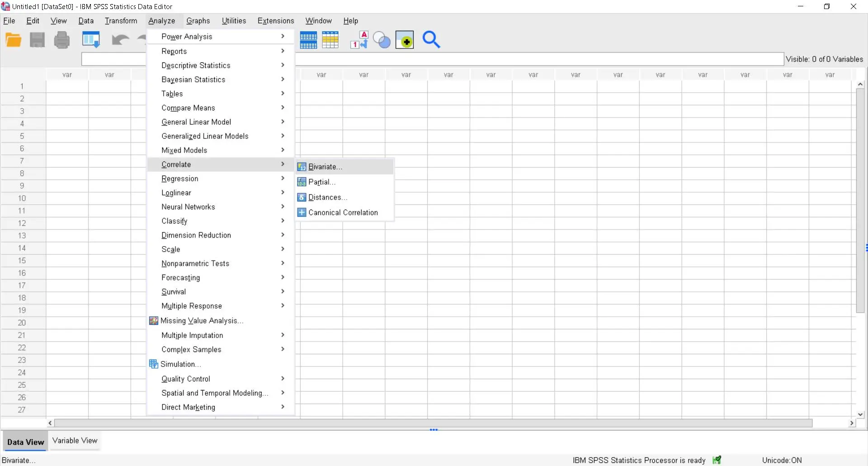Select Bivariate from the Correlate submenu
This screenshot has height=466, width=868.
(x=325, y=167)
